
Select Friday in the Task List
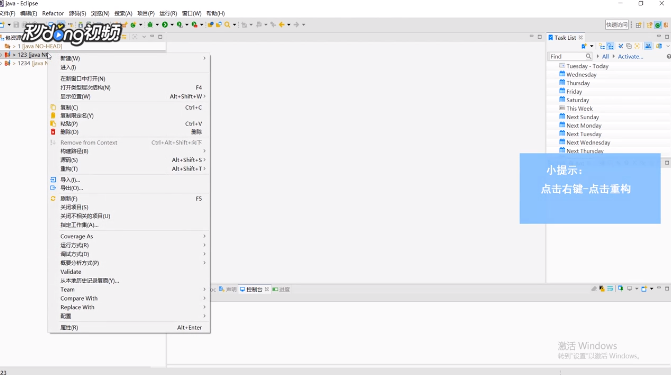click(x=574, y=92)
